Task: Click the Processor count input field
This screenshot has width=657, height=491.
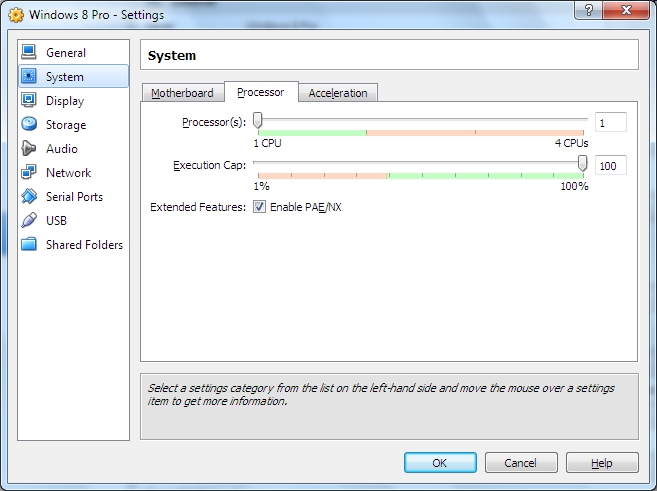Action: tap(610, 123)
